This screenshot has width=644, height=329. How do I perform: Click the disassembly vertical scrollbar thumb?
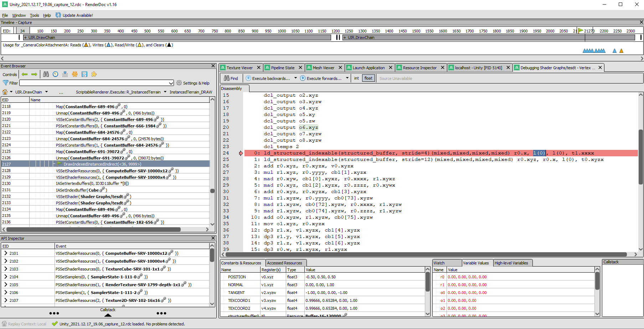coord(640,157)
